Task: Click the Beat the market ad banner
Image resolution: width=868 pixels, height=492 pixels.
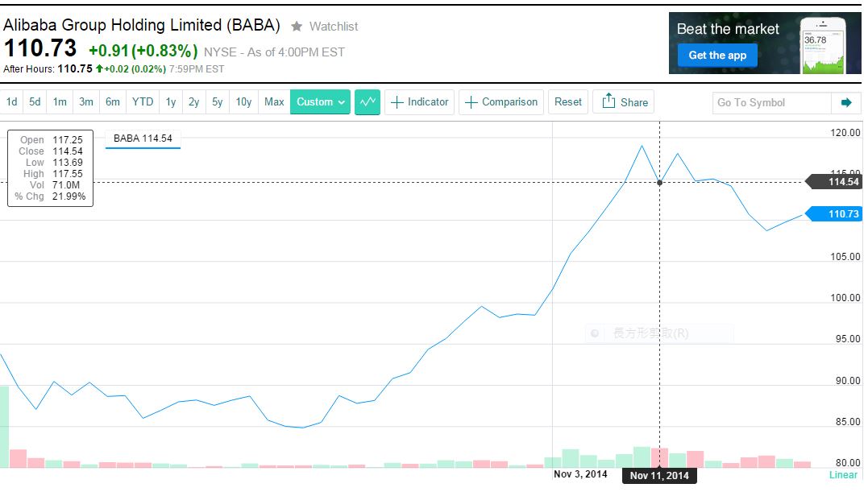Action: point(765,43)
